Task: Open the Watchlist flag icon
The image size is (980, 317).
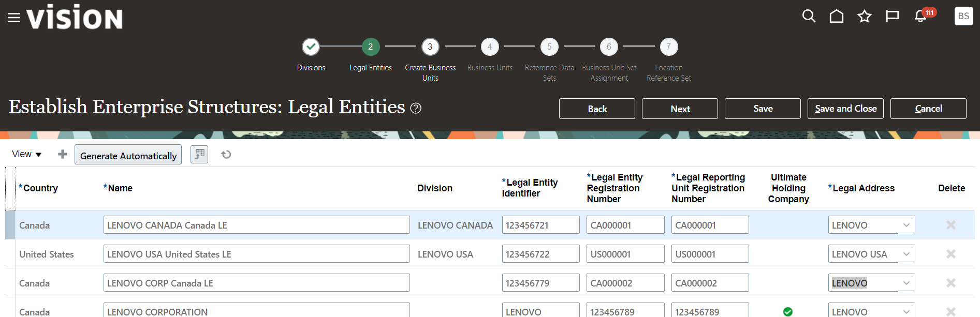Action: [x=893, y=17]
